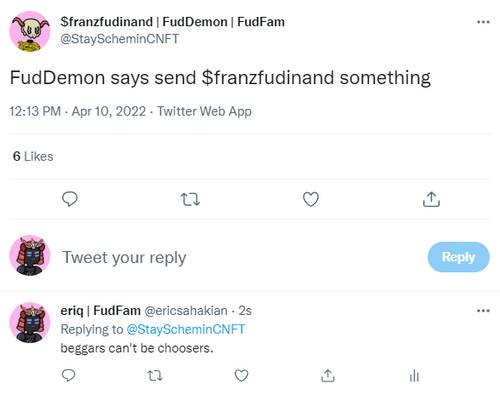The height and width of the screenshot is (394, 500).
Task: Open $franzfudinand skull profile avatar
Action: click(30, 31)
